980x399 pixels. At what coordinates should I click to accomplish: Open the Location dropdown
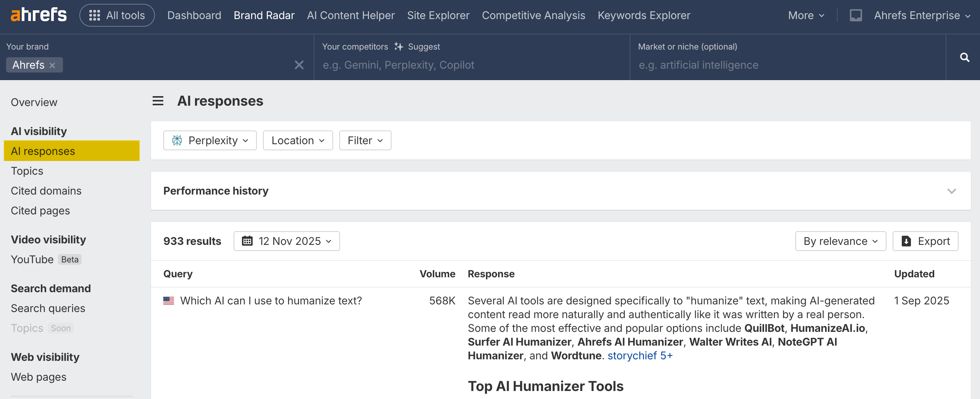[298, 140]
